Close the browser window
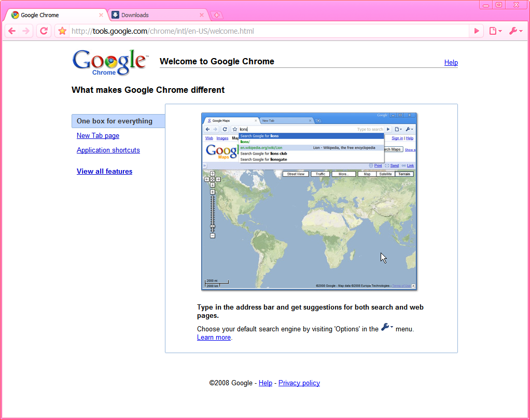 pyautogui.click(x=516, y=5)
